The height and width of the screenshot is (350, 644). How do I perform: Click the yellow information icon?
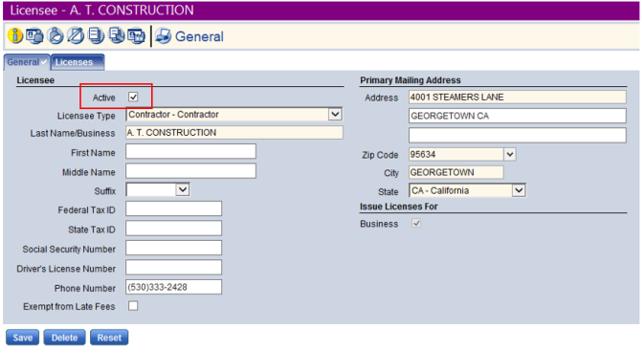(14, 35)
